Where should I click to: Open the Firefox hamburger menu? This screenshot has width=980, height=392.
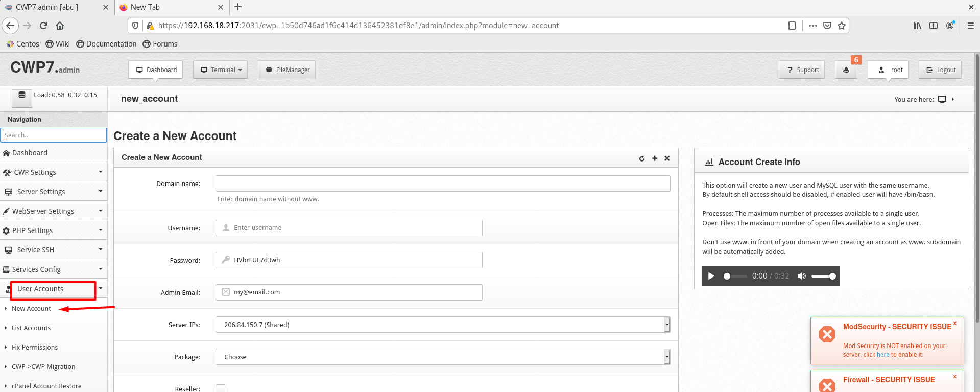(x=971, y=26)
